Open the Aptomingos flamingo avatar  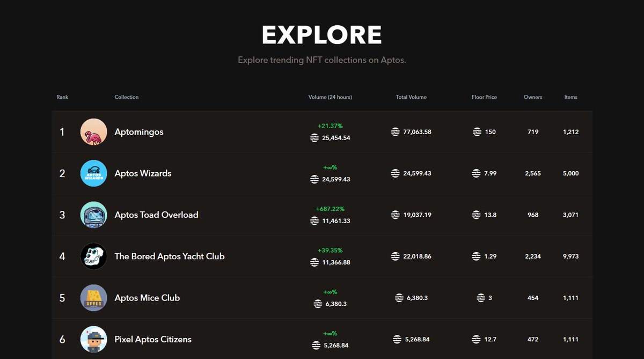(x=93, y=131)
